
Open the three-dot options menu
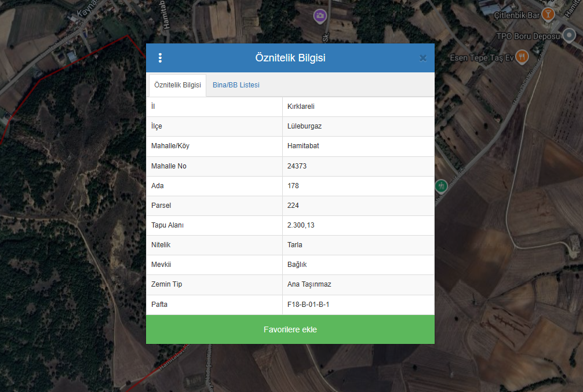[x=160, y=58]
